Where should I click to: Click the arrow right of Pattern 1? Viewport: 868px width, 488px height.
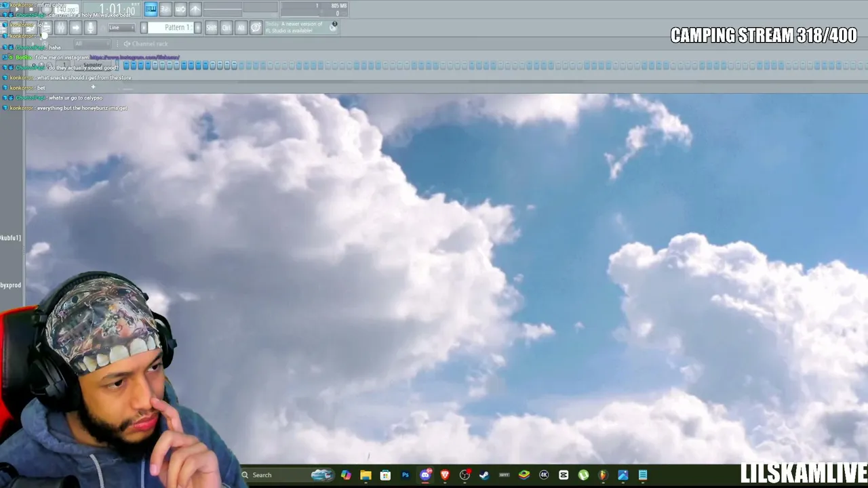[x=197, y=28]
